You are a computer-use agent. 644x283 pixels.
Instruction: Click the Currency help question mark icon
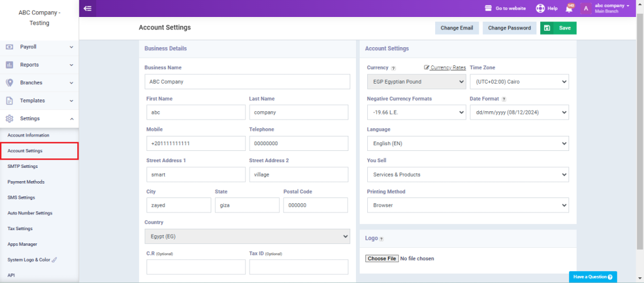point(394,68)
